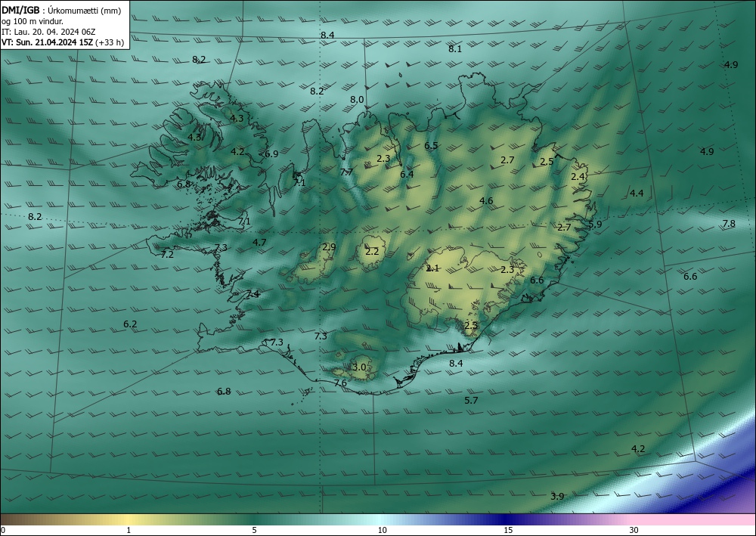
Task: Click the '5.9' value on the map
Action: (x=596, y=224)
